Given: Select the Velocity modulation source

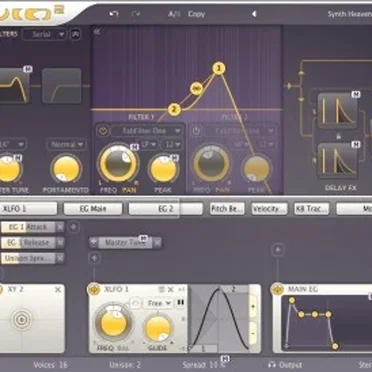Looking at the screenshot, I should click(x=269, y=209).
